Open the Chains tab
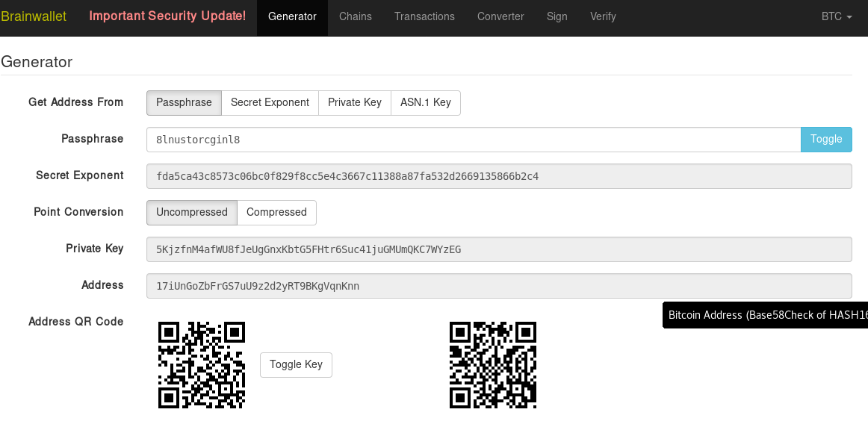The height and width of the screenshot is (430, 868). click(x=356, y=16)
